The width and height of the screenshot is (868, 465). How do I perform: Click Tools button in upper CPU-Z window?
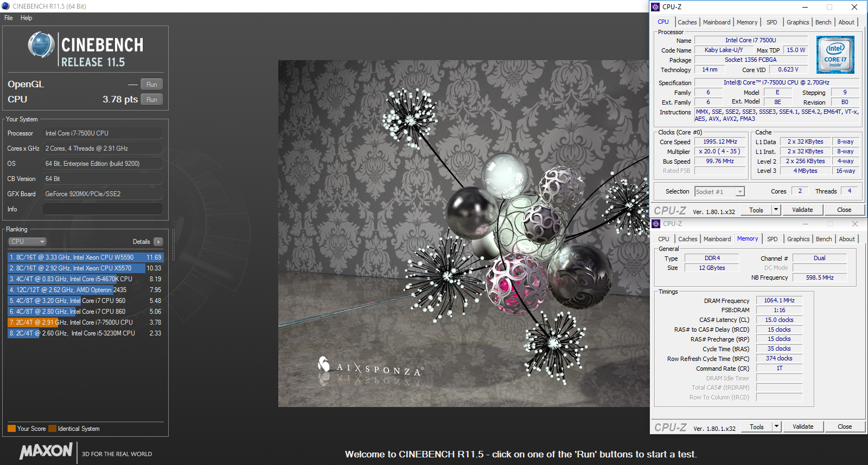tap(756, 210)
